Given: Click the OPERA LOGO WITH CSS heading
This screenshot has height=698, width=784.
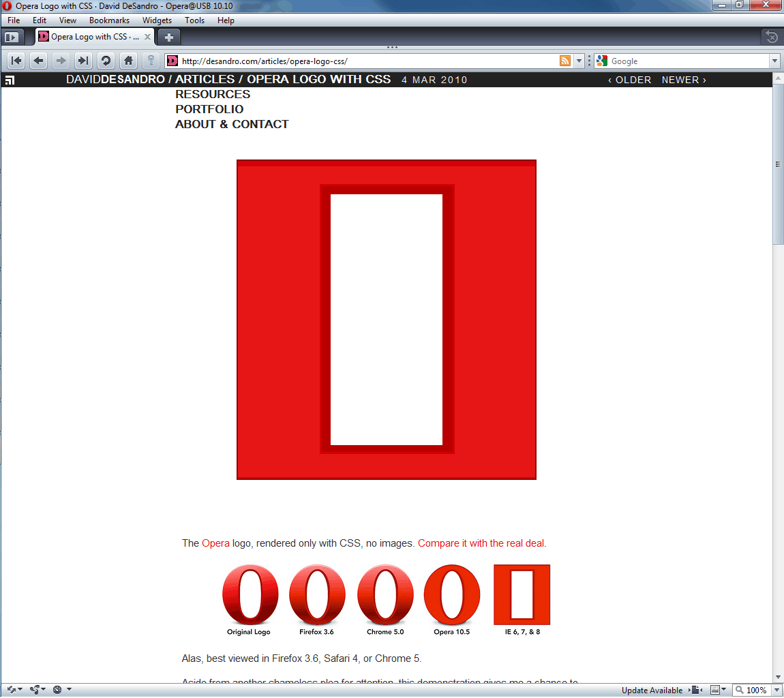Looking at the screenshot, I should [318, 80].
